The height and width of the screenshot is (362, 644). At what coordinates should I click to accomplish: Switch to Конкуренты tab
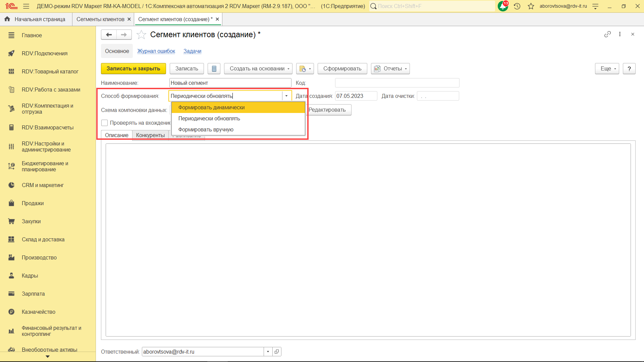tap(150, 135)
